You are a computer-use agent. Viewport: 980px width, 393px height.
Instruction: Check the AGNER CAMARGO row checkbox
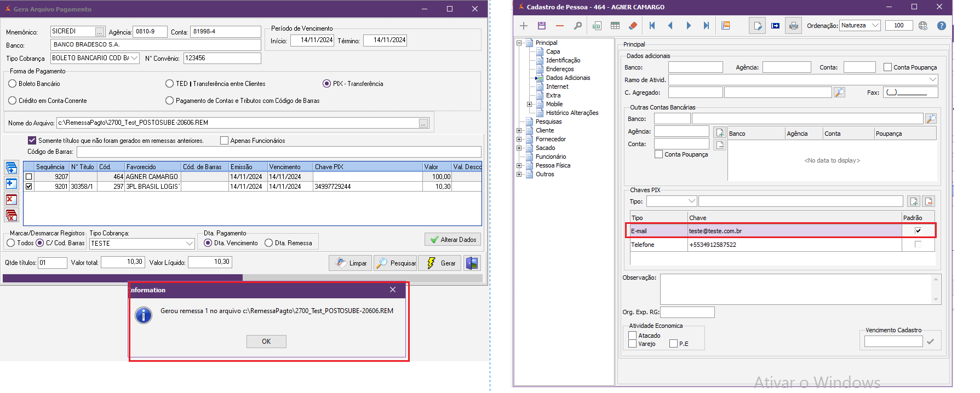pos(29,177)
